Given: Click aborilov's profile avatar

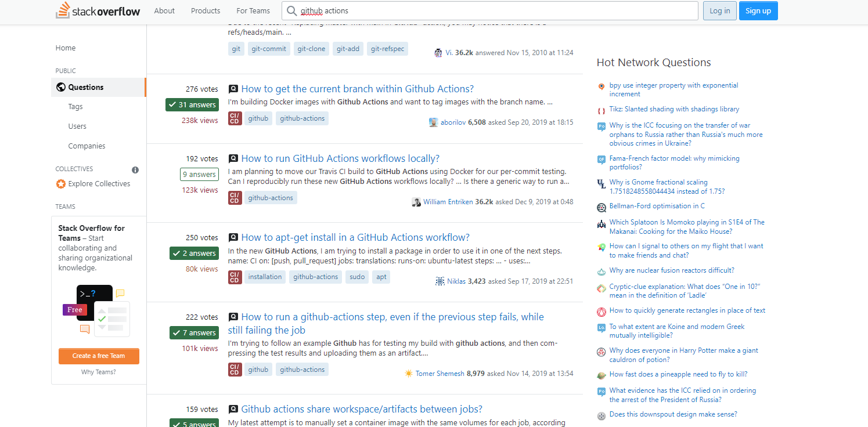Looking at the screenshot, I should pos(434,122).
